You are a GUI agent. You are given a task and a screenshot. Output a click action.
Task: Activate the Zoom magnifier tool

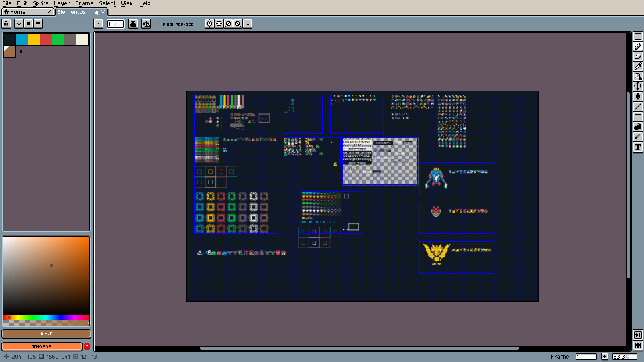(638, 76)
